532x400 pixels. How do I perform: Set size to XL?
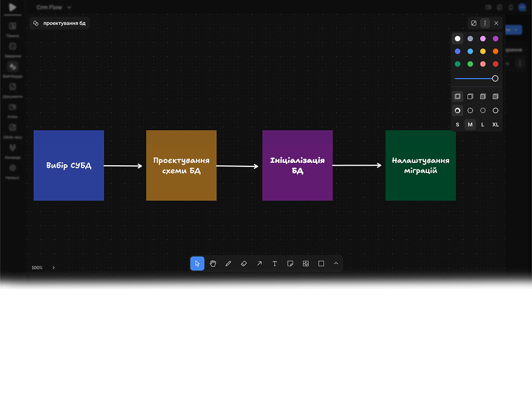pos(496,125)
